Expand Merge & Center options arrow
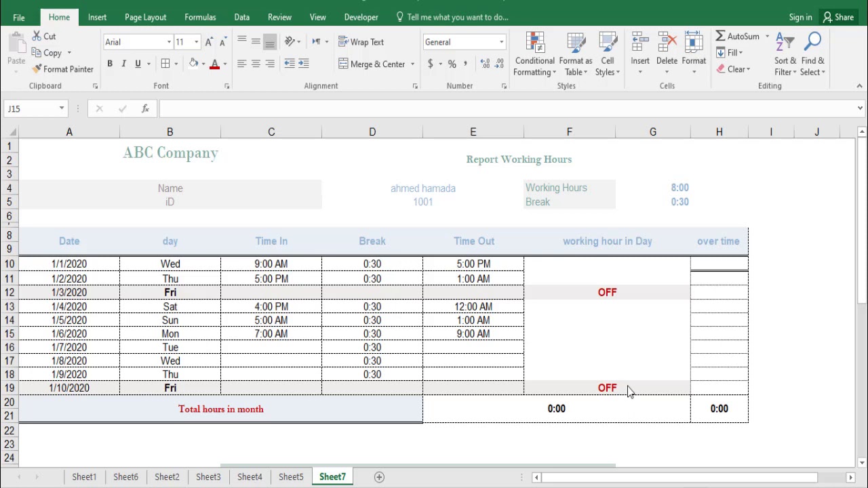 [412, 64]
